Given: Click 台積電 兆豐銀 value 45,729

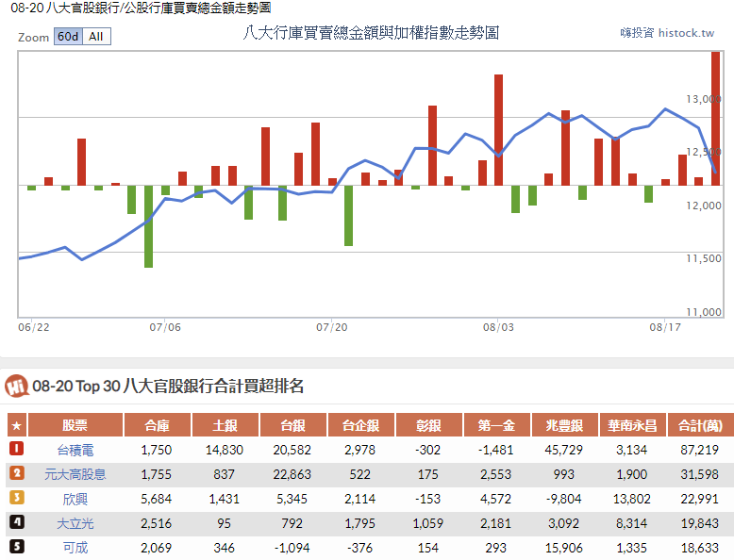Looking at the screenshot, I should [563, 450].
